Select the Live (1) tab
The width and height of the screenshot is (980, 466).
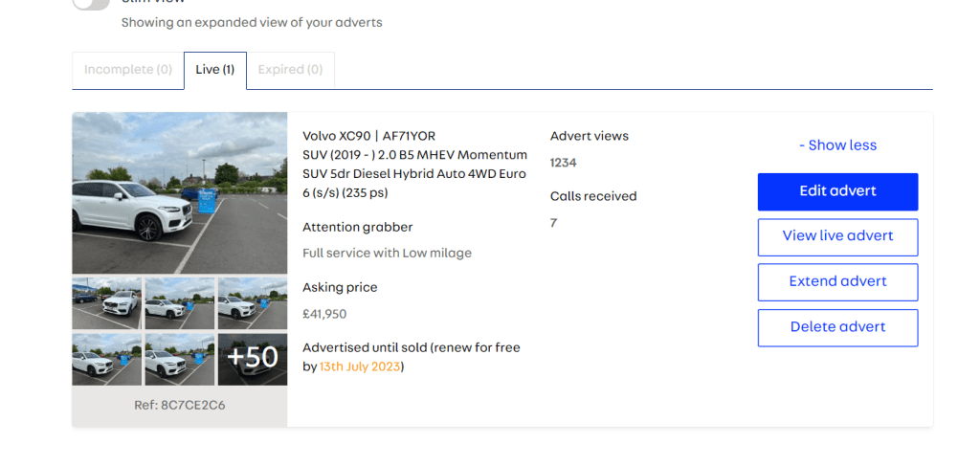pyautogui.click(x=215, y=70)
